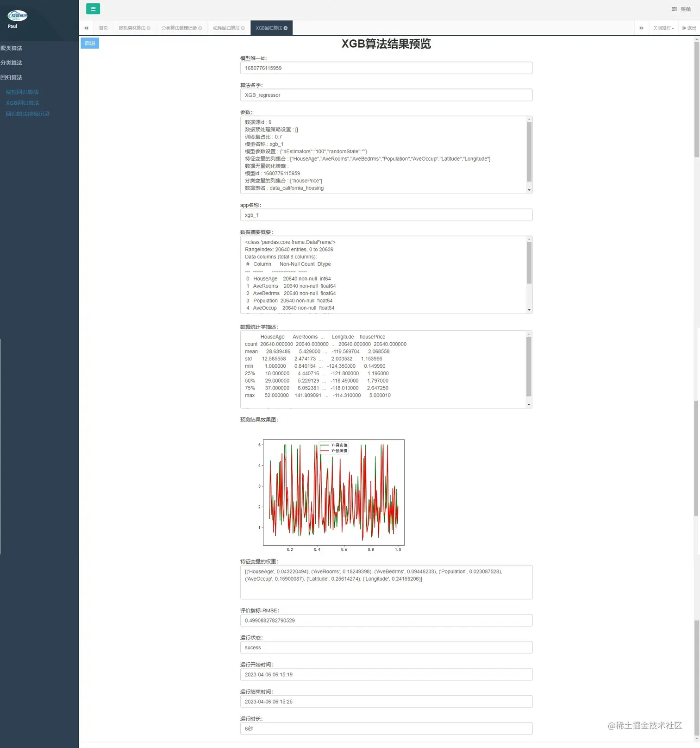Click the tab-scroll right double-arrow icon
700x748 pixels.
click(641, 28)
